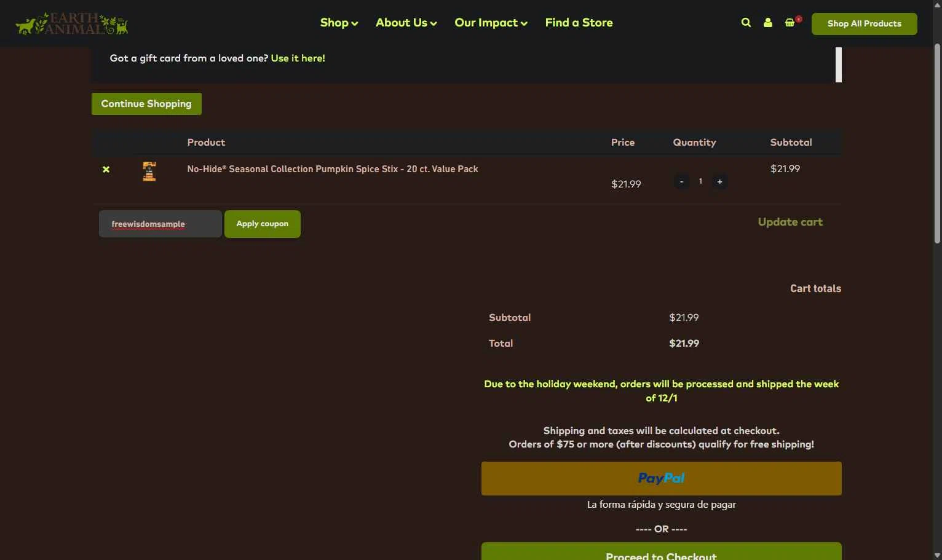Expand the About Us menu

coord(406,23)
